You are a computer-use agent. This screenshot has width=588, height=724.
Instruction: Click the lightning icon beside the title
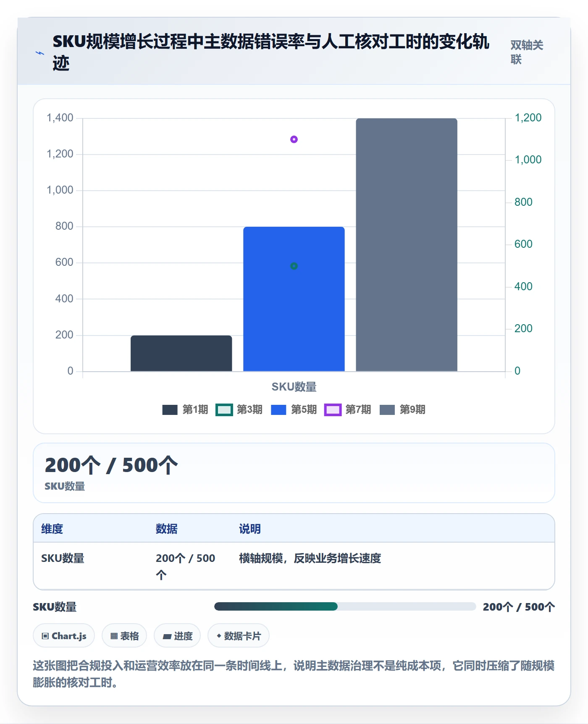point(40,53)
